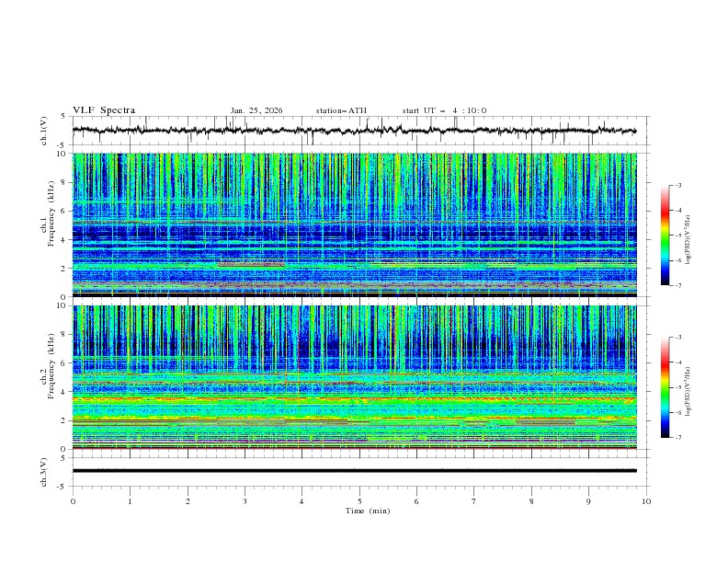Screen dimensions: 728x563
Task: Click the "Time (min)" axis label
Action: 368,511
